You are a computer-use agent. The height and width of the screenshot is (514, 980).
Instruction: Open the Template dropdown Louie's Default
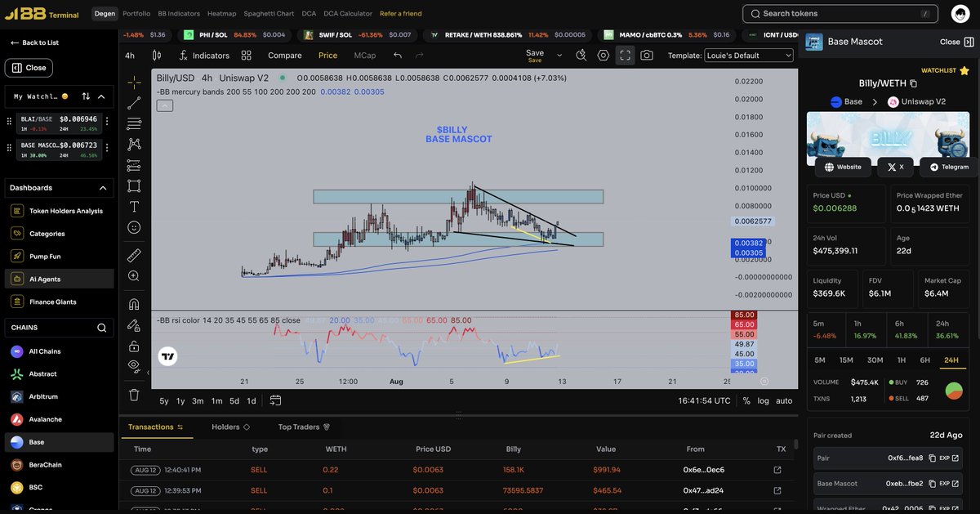click(x=749, y=56)
